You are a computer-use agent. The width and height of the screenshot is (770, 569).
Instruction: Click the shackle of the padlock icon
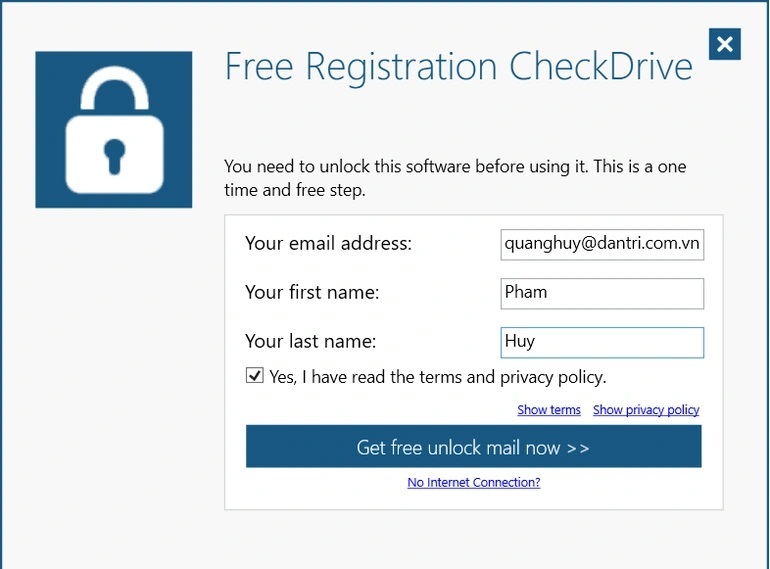pyautogui.click(x=114, y=90)
